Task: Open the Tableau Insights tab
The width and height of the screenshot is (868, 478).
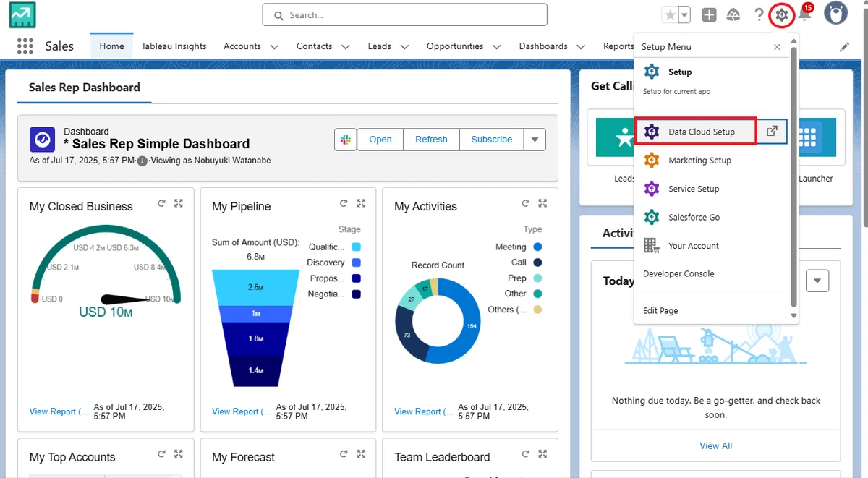Action: (174, 46)
